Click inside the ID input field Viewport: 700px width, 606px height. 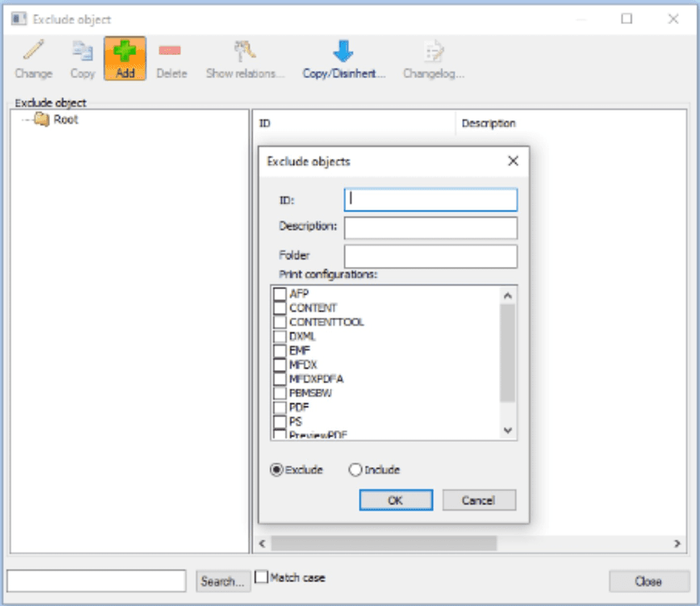click(430, 200)
